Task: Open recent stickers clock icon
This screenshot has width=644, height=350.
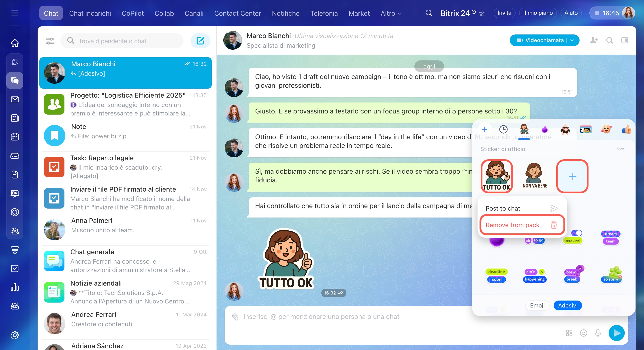Action: tap(503, 129)
